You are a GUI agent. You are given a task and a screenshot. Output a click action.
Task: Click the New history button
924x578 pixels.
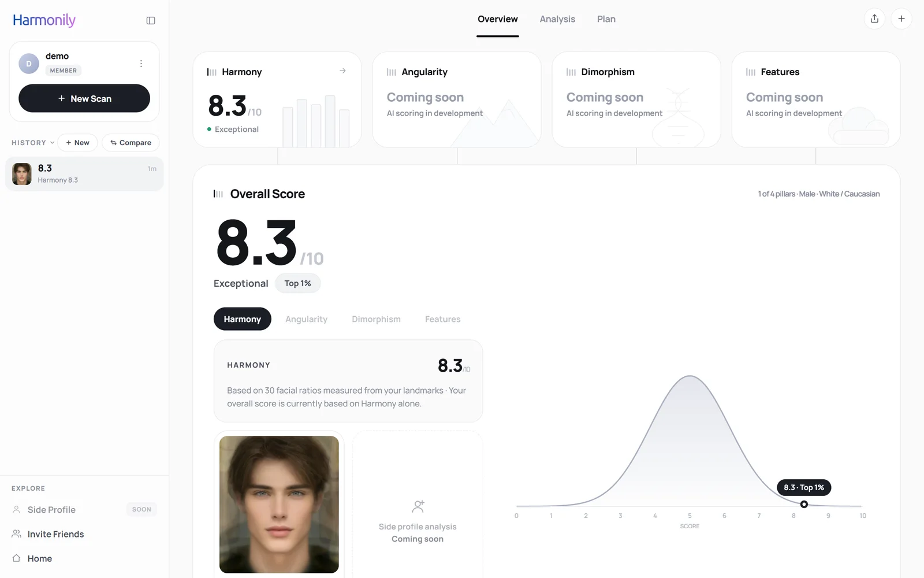pyautogui.click(x=77, y=143)
